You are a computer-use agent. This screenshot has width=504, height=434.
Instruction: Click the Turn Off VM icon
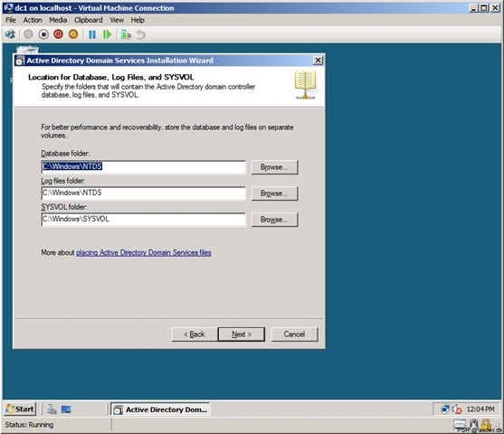pos(43,34)
